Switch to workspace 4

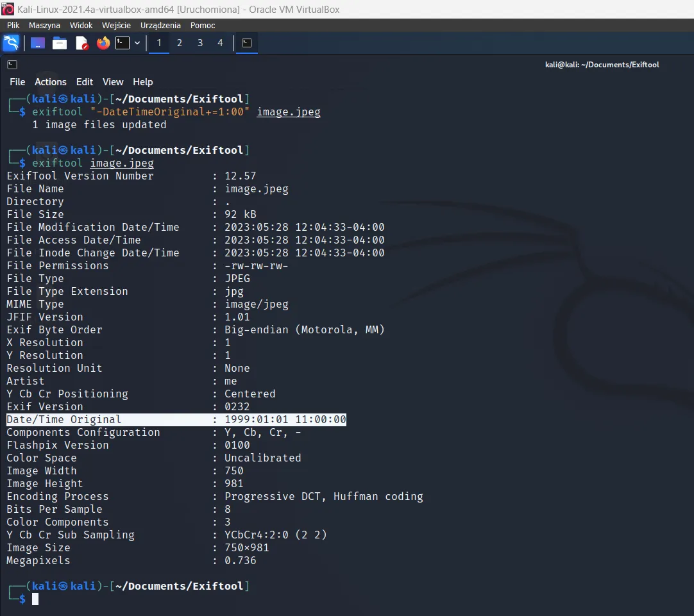click(220, 43)
